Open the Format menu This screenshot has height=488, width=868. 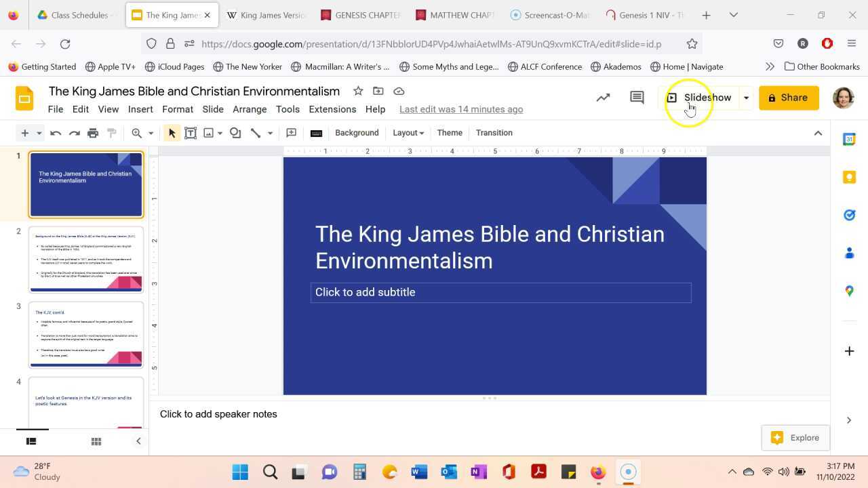coord(177,109)
